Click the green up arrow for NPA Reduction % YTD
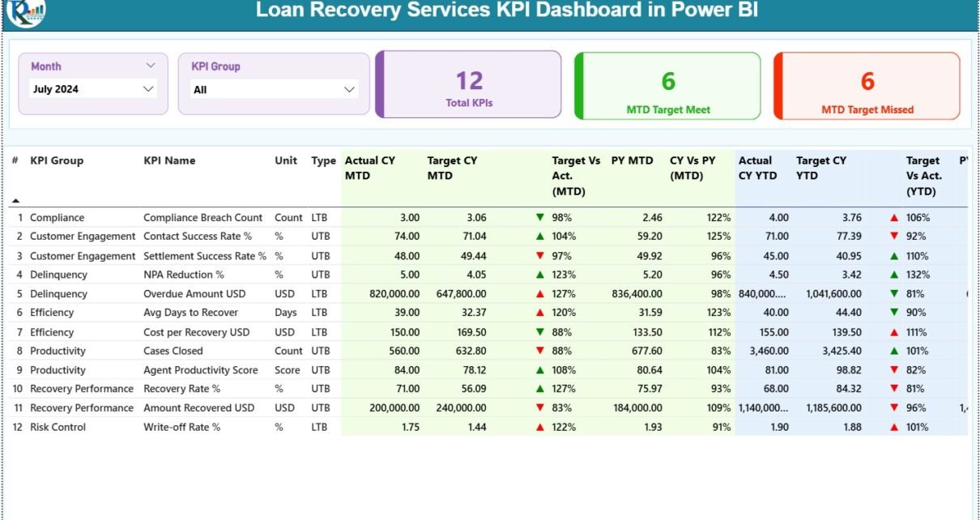980x520 pixels. 894,275
